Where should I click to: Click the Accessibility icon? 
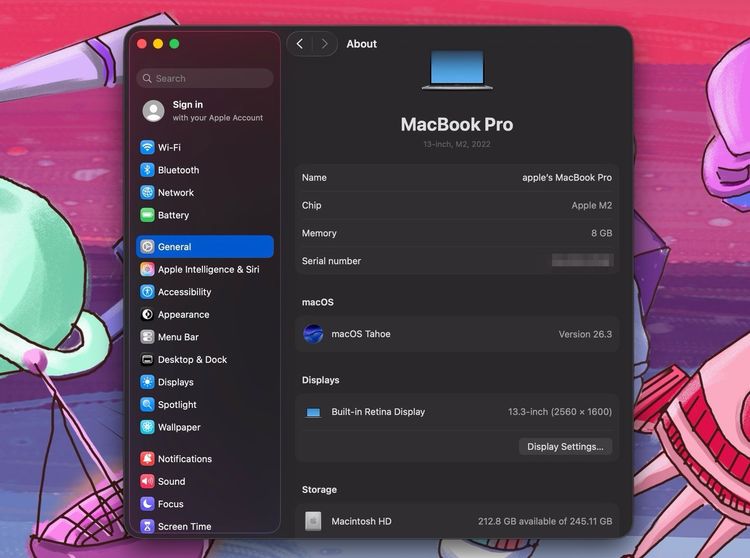(x=147, y=292)
